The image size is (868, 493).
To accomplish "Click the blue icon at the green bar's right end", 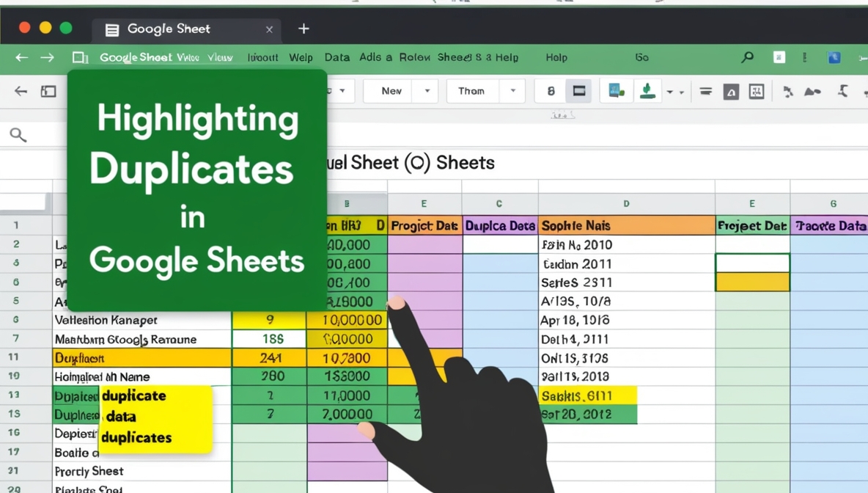I will click(x=834, y=57).
